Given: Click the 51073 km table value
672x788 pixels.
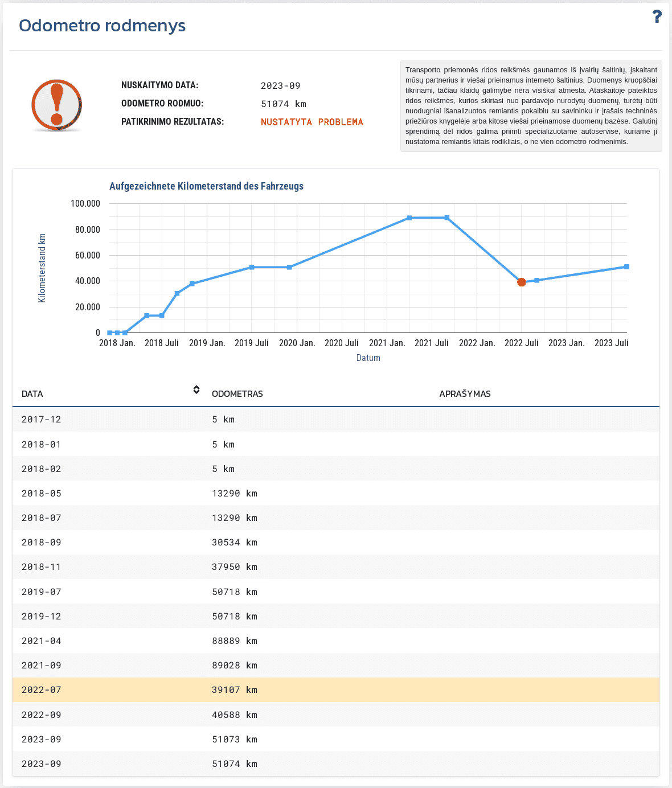Looking at the screenshot, I should (235, 740).
